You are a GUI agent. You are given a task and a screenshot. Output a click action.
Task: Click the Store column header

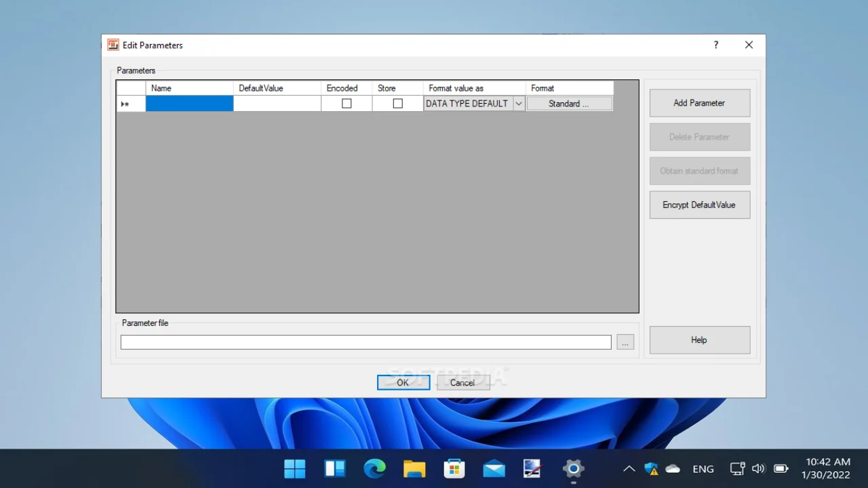(398, 88)
